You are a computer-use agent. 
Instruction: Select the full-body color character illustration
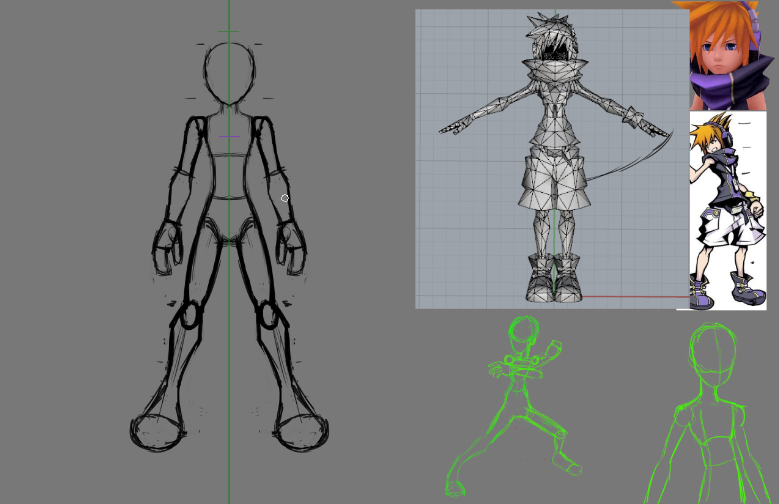(x=727, y=211)
